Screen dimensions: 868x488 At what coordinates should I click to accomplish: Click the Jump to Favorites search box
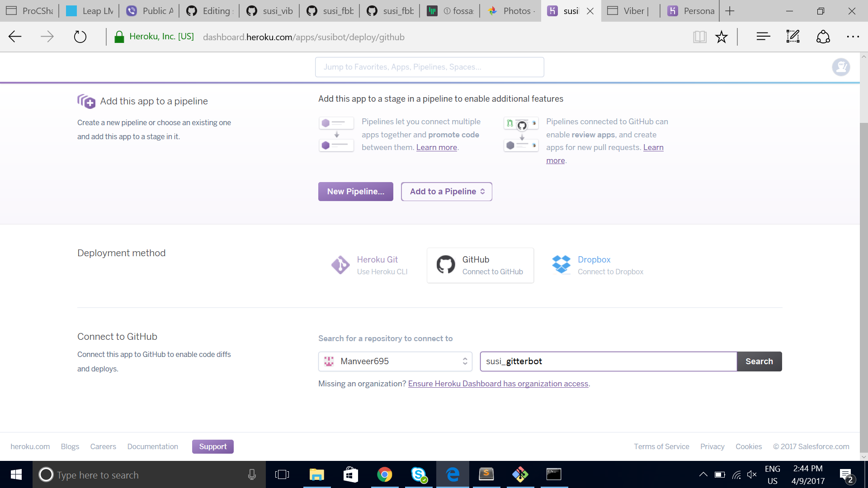(x=429, y=67)
